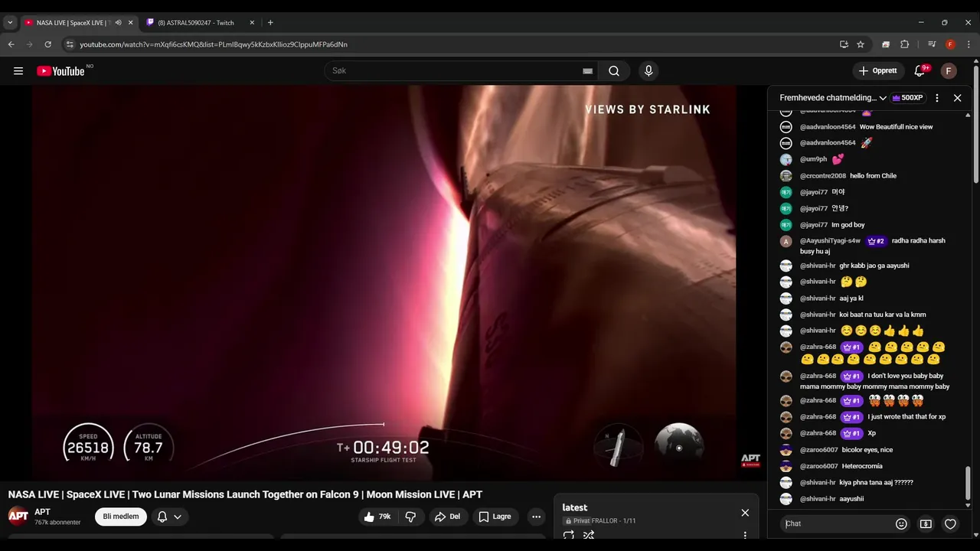Viewport: 980px width, 551px height.
Task: Start voice search with microphone icon
Action: 648,71
